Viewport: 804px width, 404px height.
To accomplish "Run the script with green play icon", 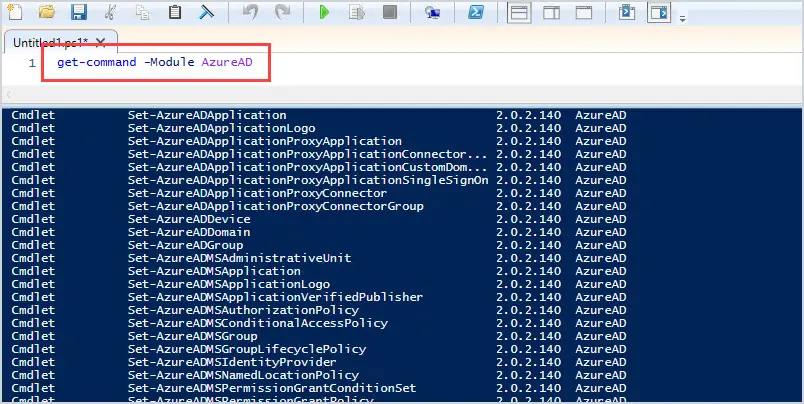I will [325, 12].
